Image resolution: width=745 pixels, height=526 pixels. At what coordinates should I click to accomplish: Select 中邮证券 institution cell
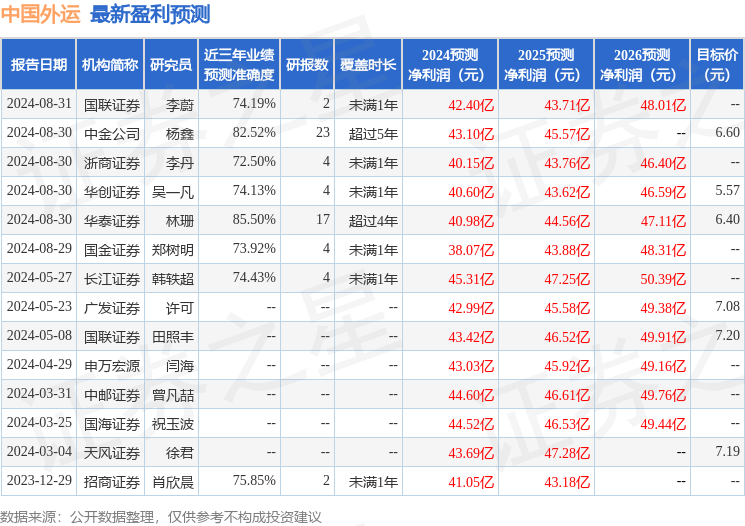pyautogui.click(x=112, y=394)
